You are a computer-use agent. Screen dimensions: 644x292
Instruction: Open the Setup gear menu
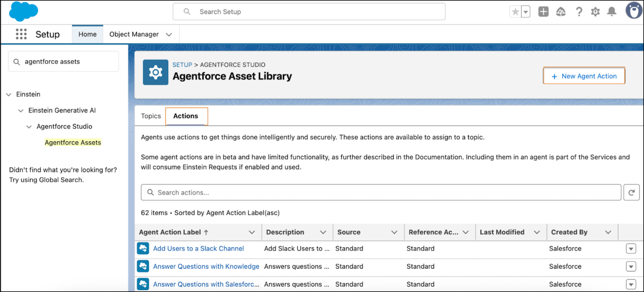coord(595,12)
